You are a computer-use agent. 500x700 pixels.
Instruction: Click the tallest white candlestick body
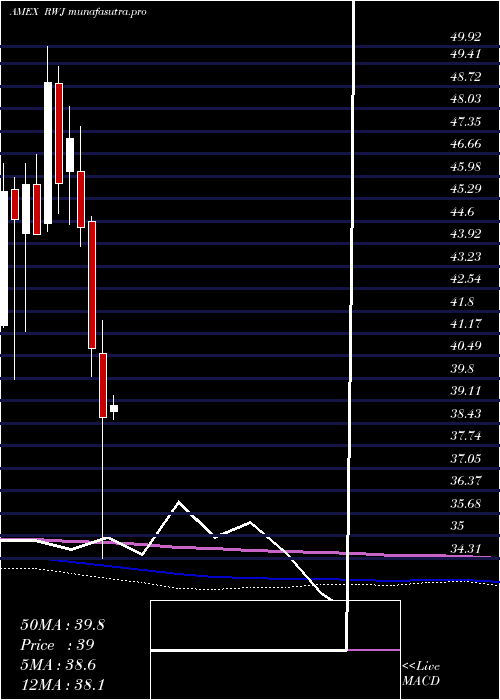tap(48, 153)
